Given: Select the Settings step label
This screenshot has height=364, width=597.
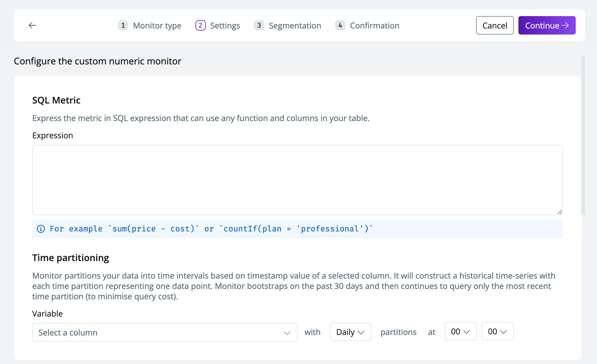Looking at the screenshot, I should point(225,26).
